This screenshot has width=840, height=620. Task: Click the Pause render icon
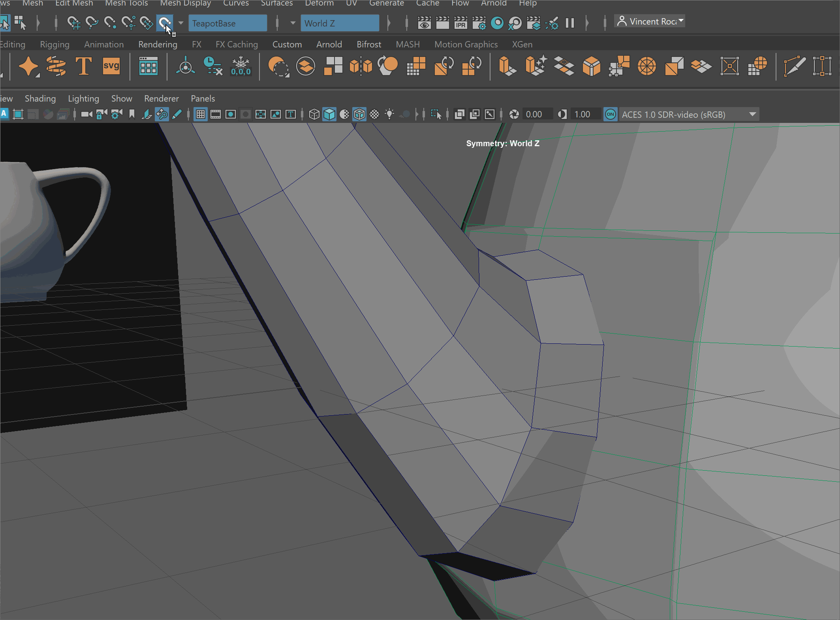[x=569, y=23]
